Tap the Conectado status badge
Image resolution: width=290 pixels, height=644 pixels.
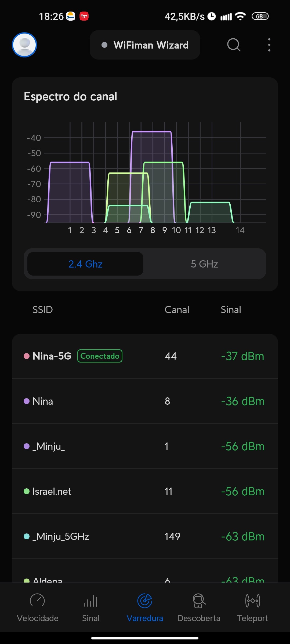[x=100, y=356]
